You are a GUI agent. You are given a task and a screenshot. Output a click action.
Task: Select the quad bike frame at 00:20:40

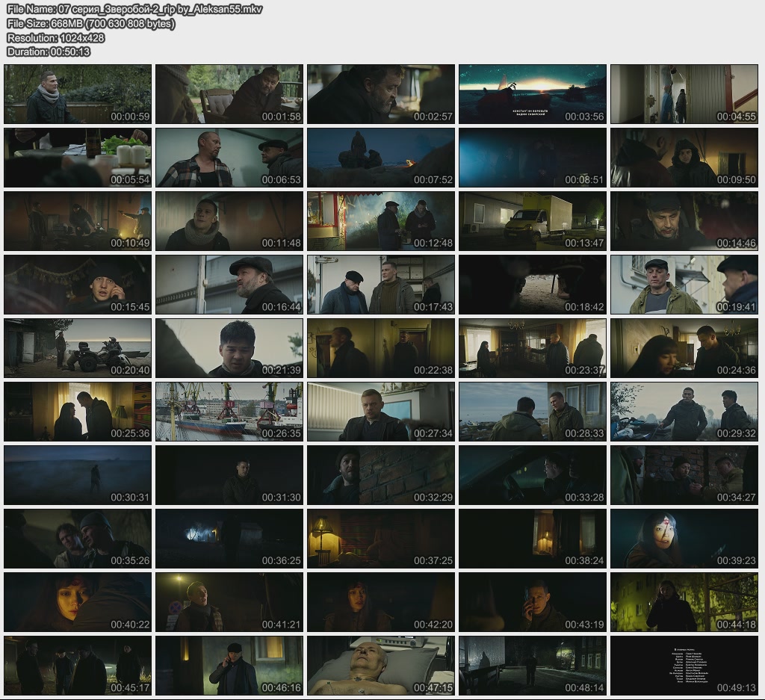[78, 349]
